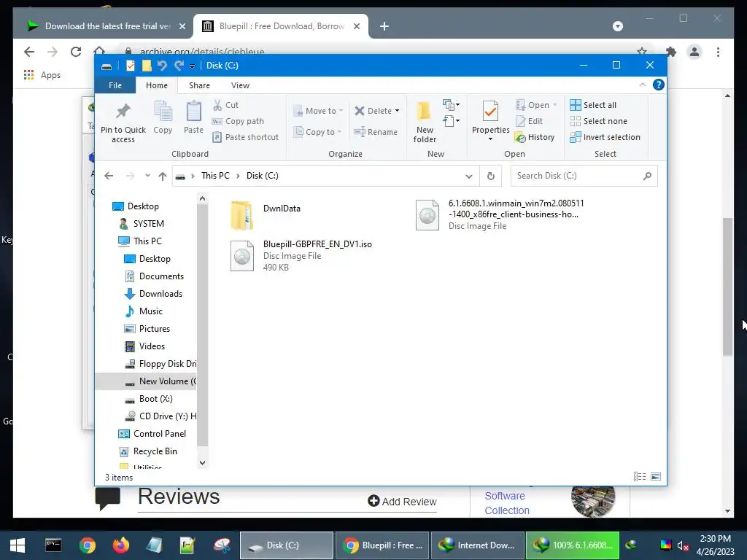Open the File menu tab
This screenshot has width=747, height=560.
[x=115, y=85]
